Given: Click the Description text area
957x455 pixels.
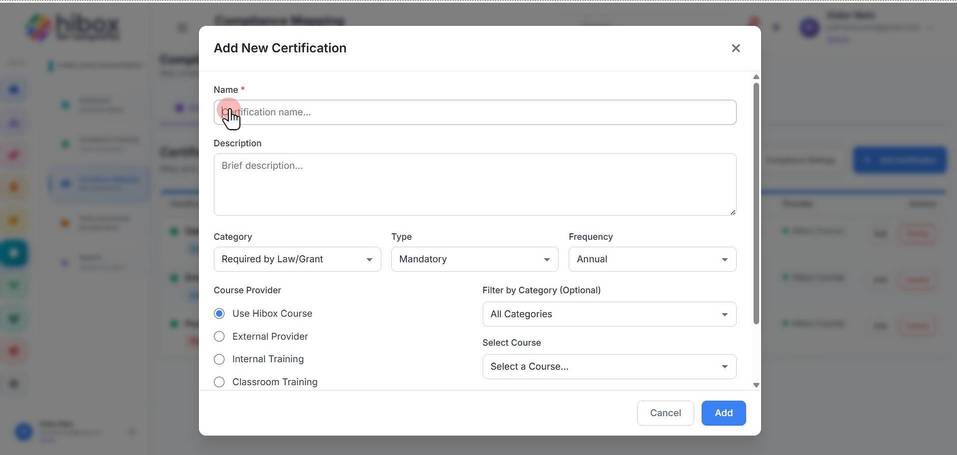Looking at the screenshot, I should point(475,184).
